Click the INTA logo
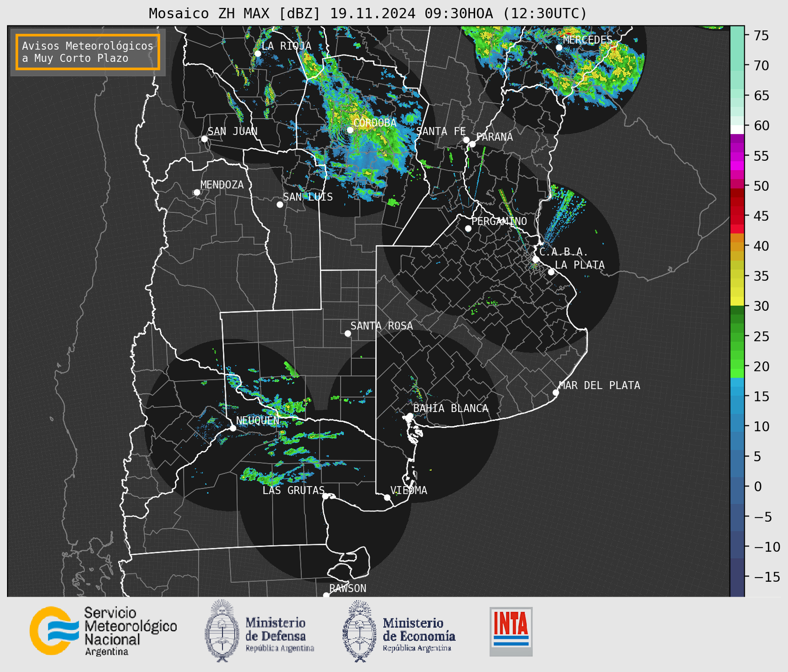This screenshot has width=788, height=672. coord(511,631)
